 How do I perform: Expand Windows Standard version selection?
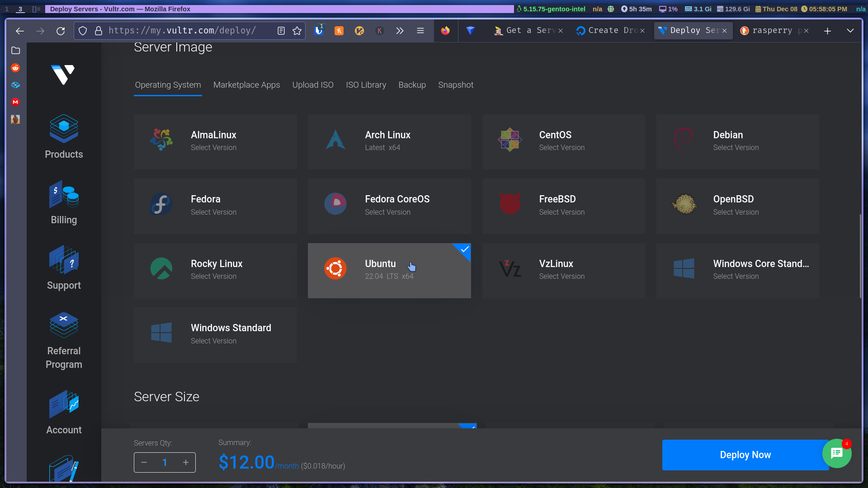[215, 335]
